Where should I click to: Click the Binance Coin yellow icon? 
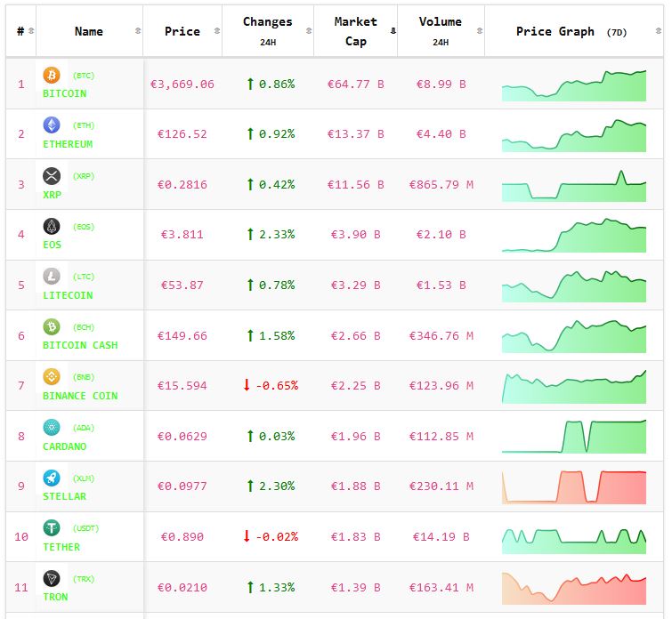pos(52,377)
